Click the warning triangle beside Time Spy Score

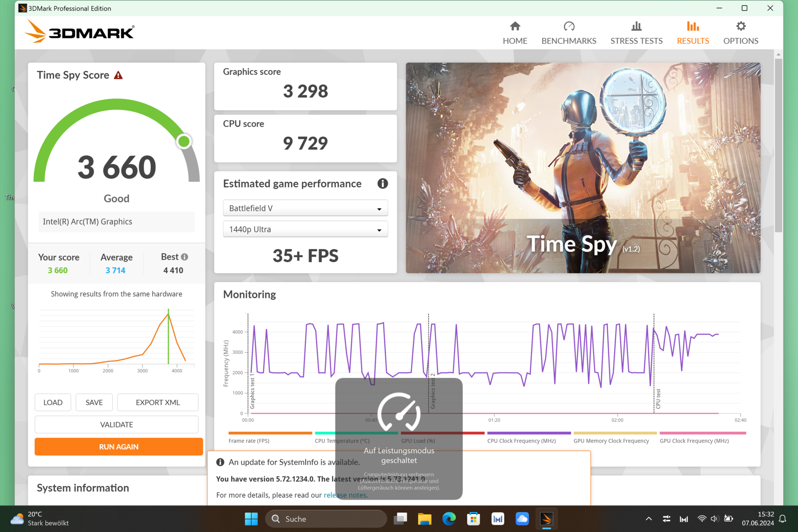pos(118,75)
